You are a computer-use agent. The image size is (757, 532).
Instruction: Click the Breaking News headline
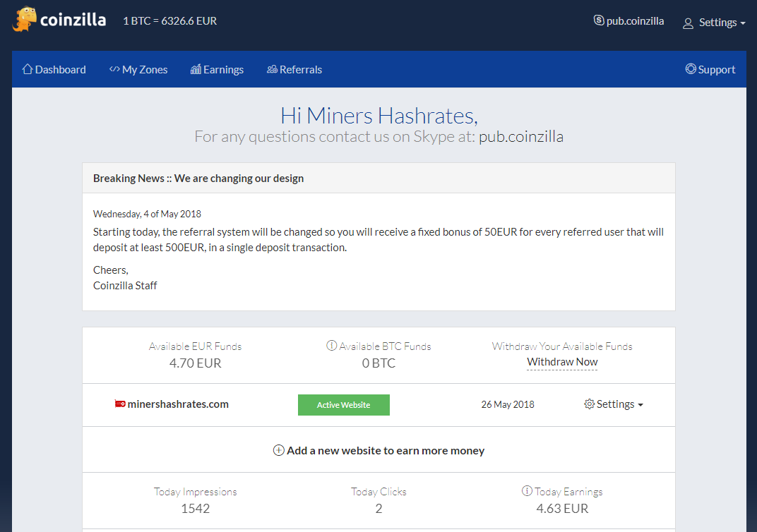[198, 179]
